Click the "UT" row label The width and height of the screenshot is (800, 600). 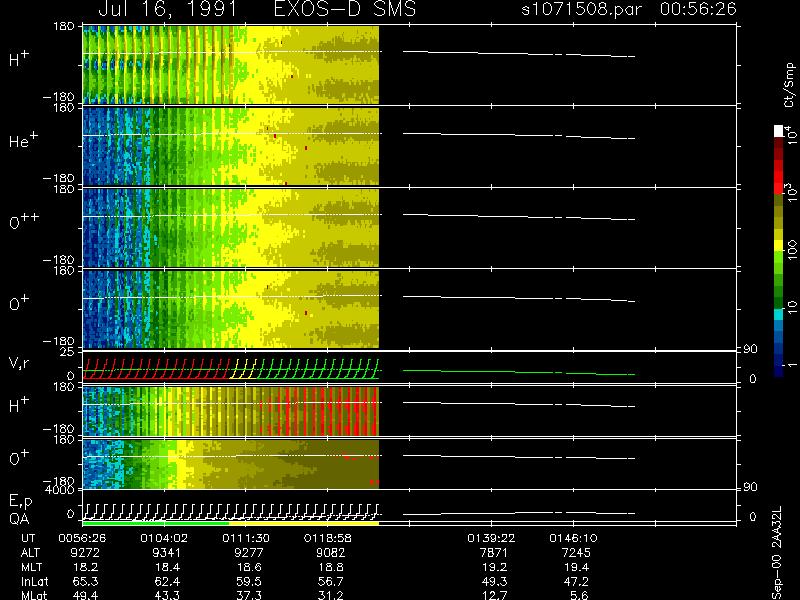click(x=29, y=538)
